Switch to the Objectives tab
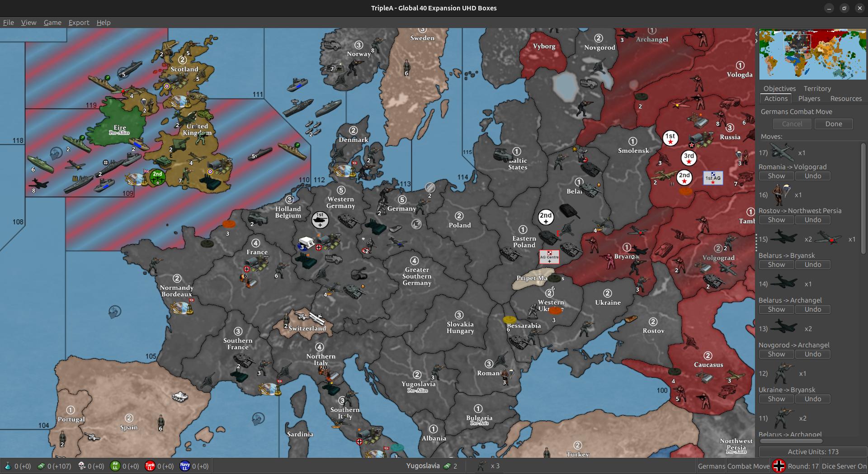The image size is (868, 474). coord(779,89)
